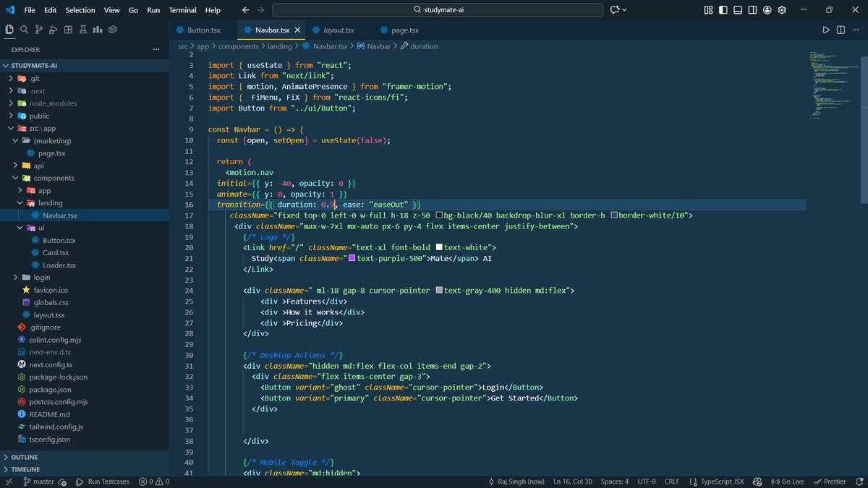Screen dimensions: 868x488
Task: Click the Copilot status icon in status bar
Action: [757, 481]
